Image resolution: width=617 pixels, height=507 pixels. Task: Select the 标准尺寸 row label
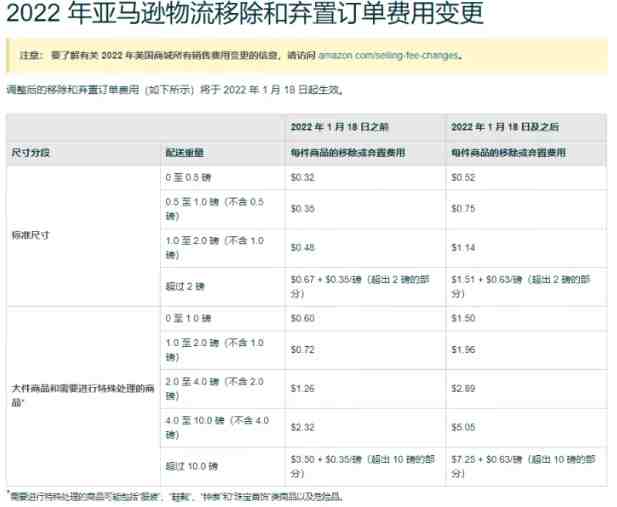(31, 235)
